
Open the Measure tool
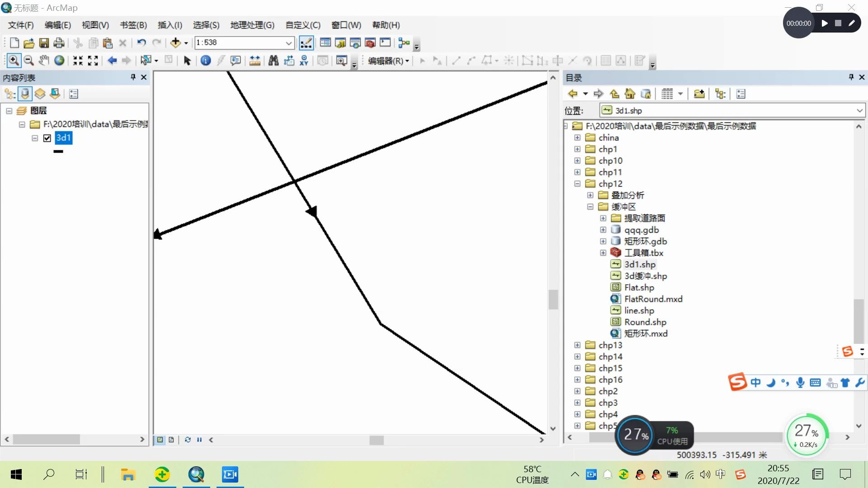(254, 60)
